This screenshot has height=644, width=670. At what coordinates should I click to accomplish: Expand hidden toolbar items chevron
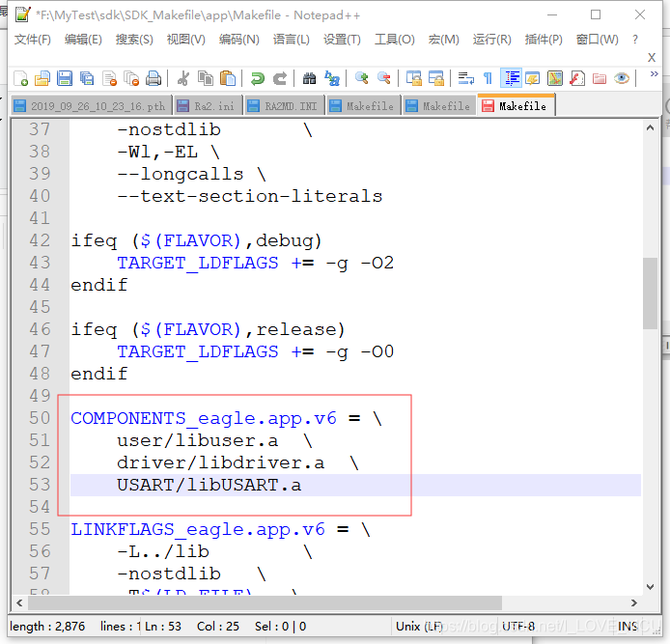point(654,74)
